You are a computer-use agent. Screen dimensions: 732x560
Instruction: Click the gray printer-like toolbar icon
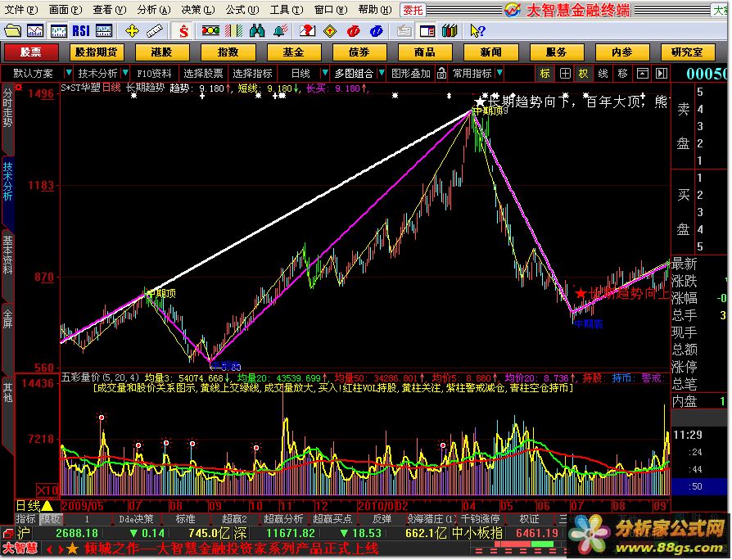point(404,31)
